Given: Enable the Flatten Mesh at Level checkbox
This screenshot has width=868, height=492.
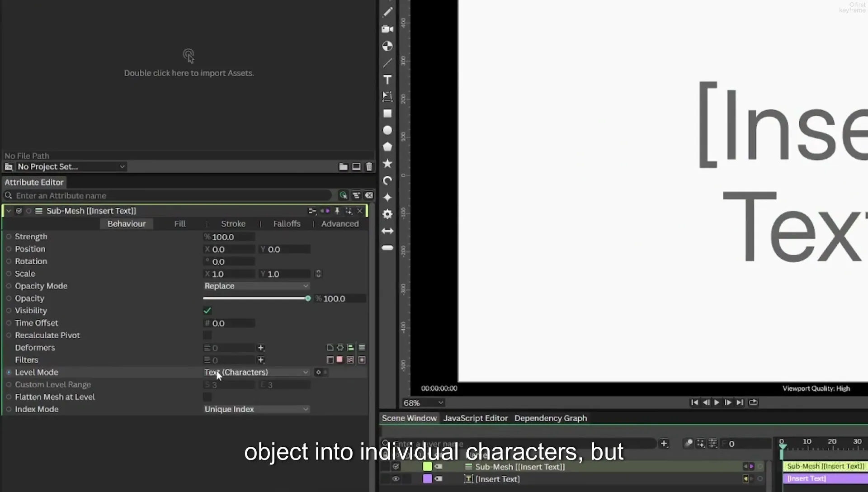Looking at the screenshot, I should [207, 397].
